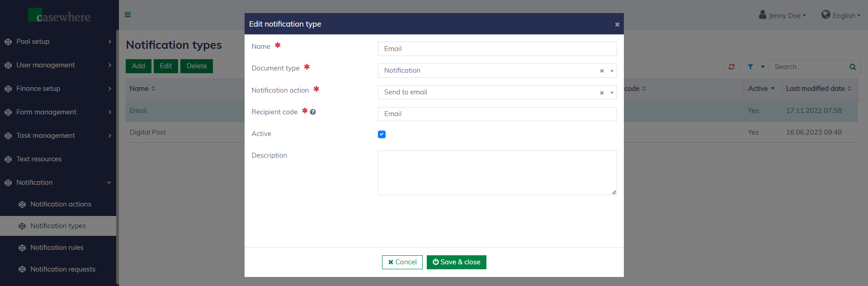Image resolution: width=868 pixels, height=286 pixels.
Task: Click the hamburger menu icon
Action: (128, 15)
